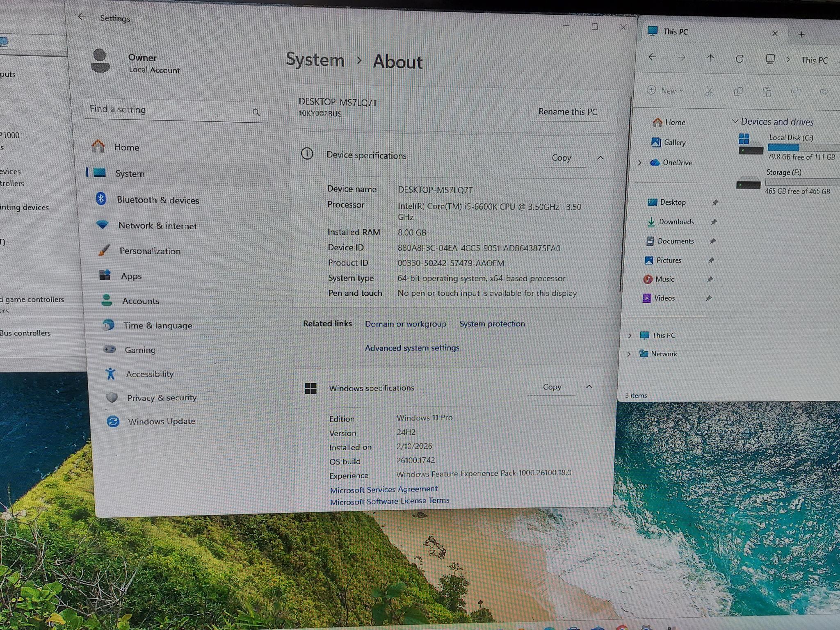Click the Gaming controller icon
Image resolution: width=840 pixels, height=630 pixels.
tap(110, 349)
